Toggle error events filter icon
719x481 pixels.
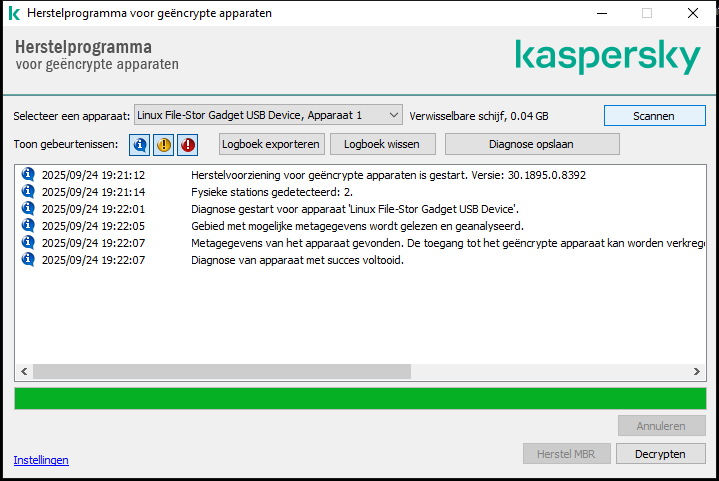click(x=188, y=145)
